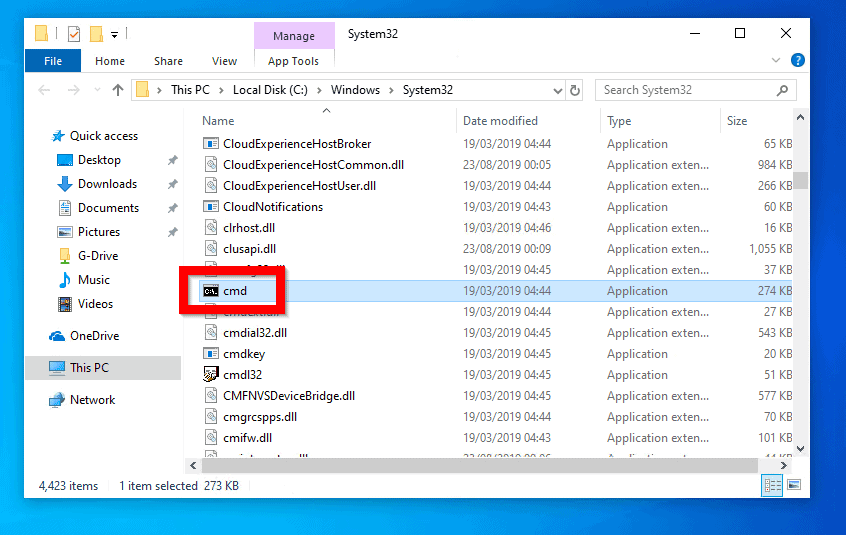Screen dimensions: 846x535
Task: Open Downloads in the navigation pane
Action: click(x=107, y=184)
